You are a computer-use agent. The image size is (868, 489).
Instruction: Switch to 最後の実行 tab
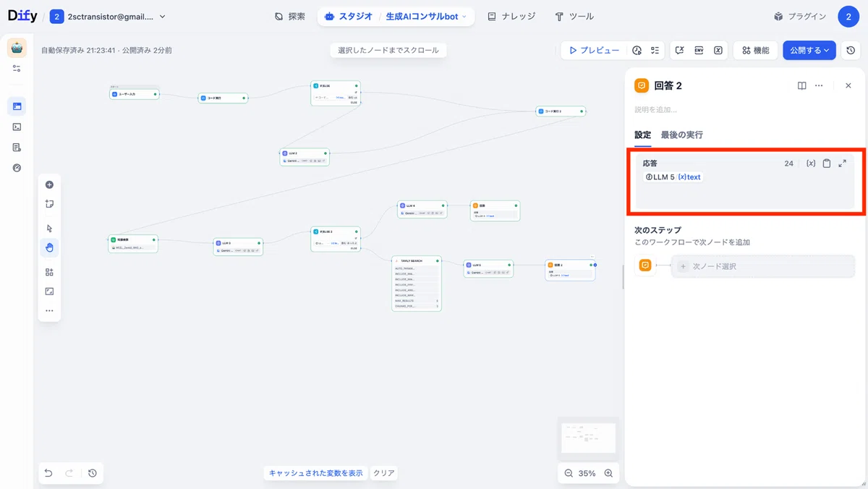tap(681, 135)
